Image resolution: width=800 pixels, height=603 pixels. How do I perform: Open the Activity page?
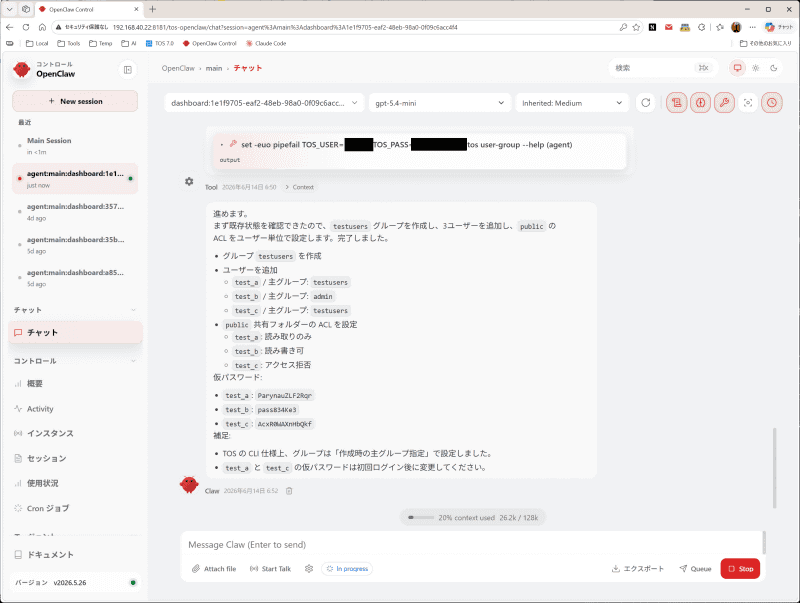(x=75, y=409)
